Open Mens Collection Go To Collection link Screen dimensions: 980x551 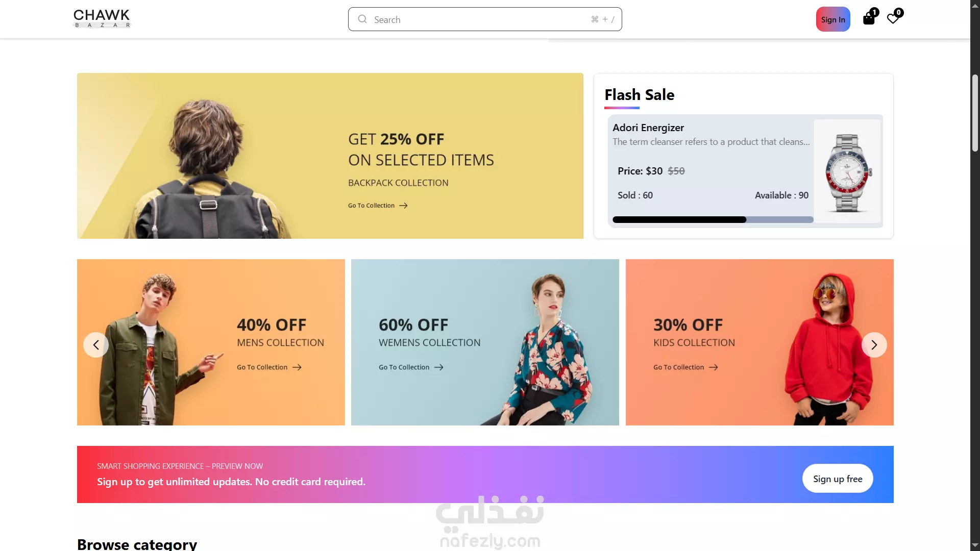269,367
